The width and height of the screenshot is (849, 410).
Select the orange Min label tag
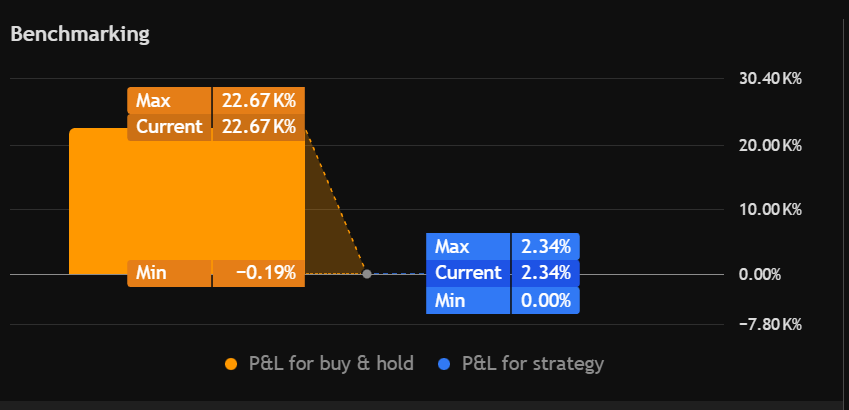(169, 273)
